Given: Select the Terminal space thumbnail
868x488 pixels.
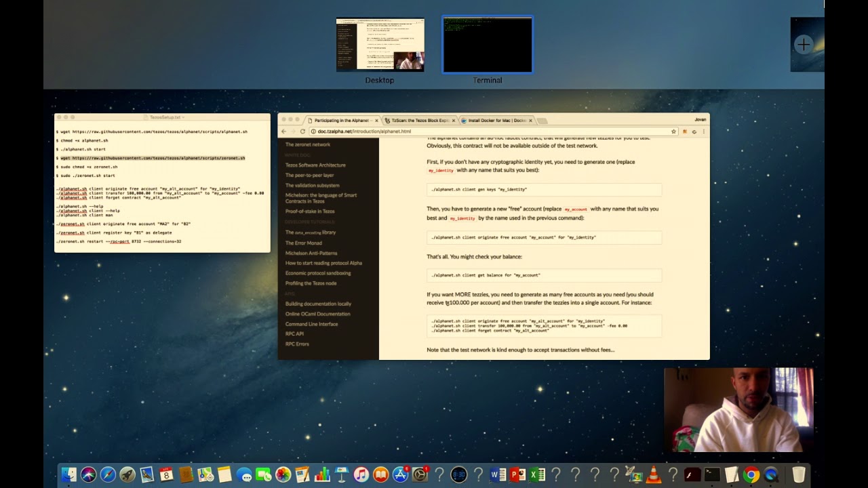Looking at the screenshot, I should click(488, 45).
